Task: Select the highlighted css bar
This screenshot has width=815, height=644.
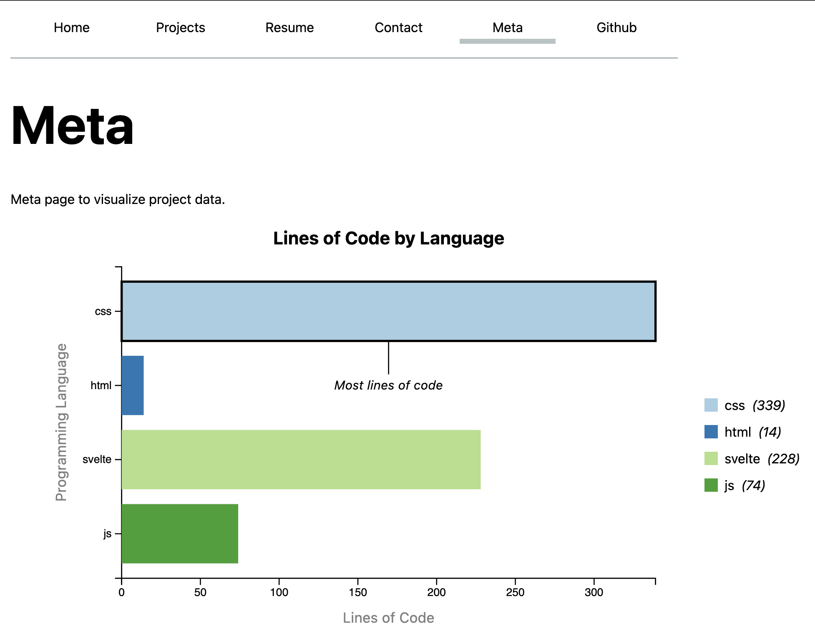Action: [388, 311]
